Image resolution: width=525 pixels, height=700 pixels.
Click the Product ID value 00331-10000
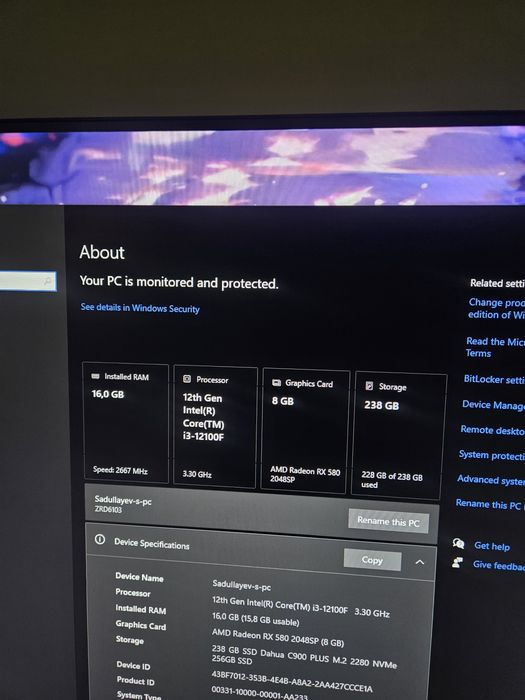coord(259,693)
